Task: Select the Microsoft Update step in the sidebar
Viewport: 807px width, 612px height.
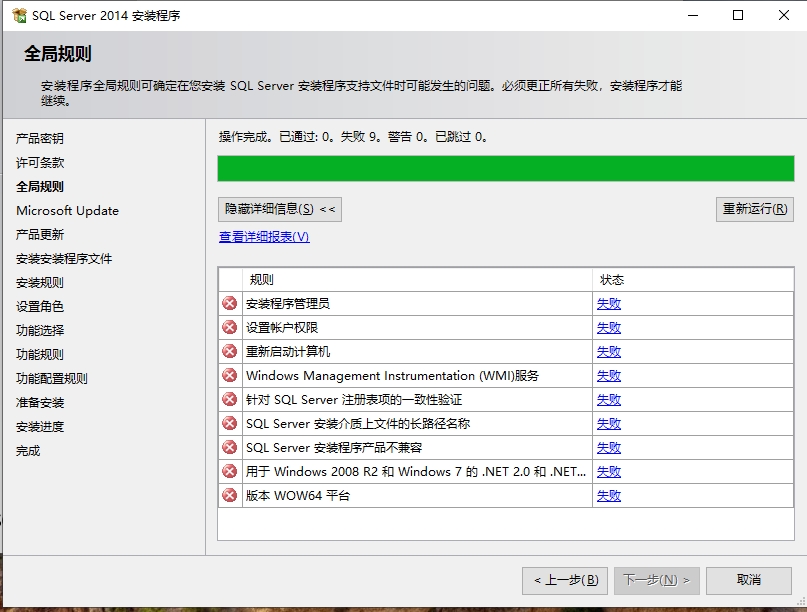Action: click(67, 211)
